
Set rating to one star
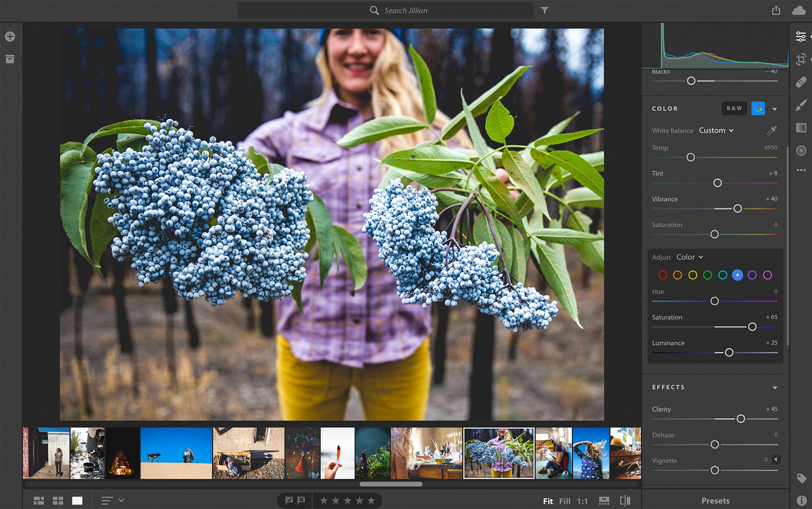(x=324, y=500)
